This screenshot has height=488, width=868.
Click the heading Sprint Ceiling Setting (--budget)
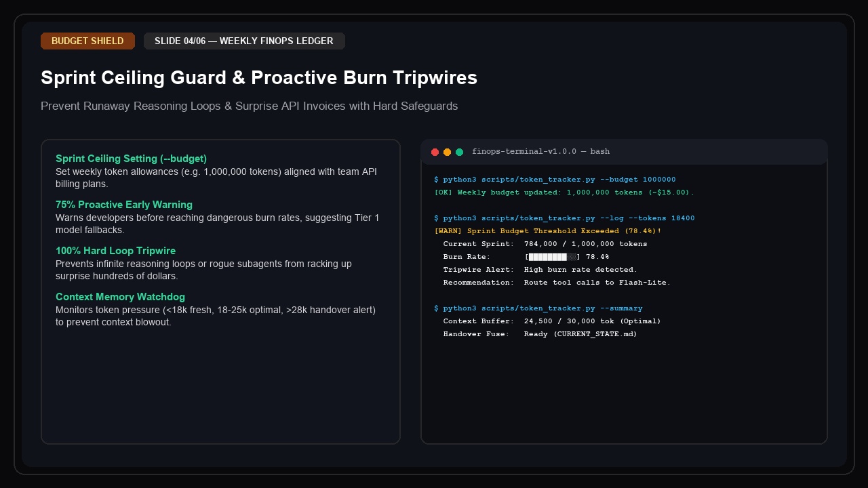(131, 159)
